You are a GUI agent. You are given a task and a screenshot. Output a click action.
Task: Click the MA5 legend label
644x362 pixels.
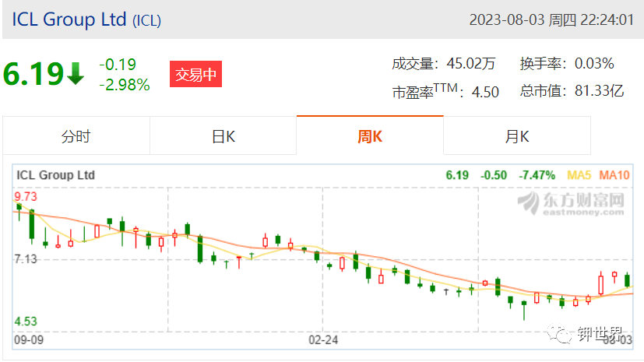579,175
